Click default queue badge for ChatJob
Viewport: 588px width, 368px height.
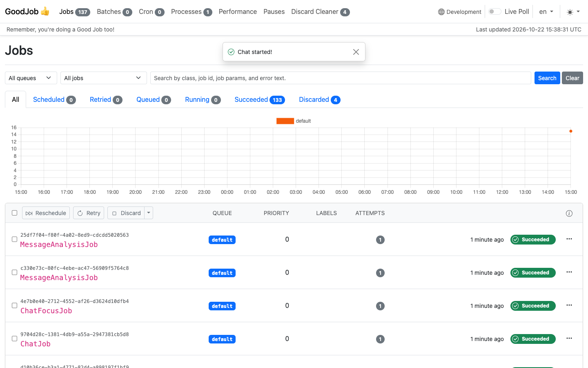click(x=222, y=339)
